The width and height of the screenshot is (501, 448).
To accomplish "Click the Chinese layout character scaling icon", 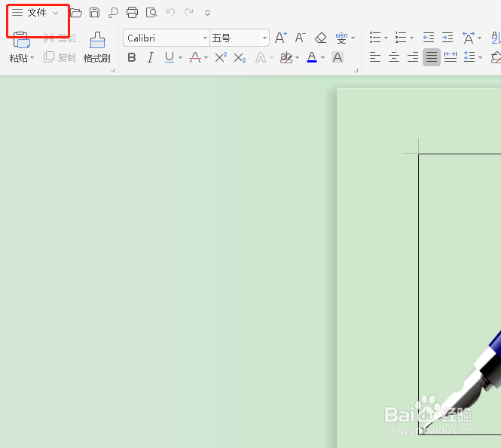I will 469,38.
